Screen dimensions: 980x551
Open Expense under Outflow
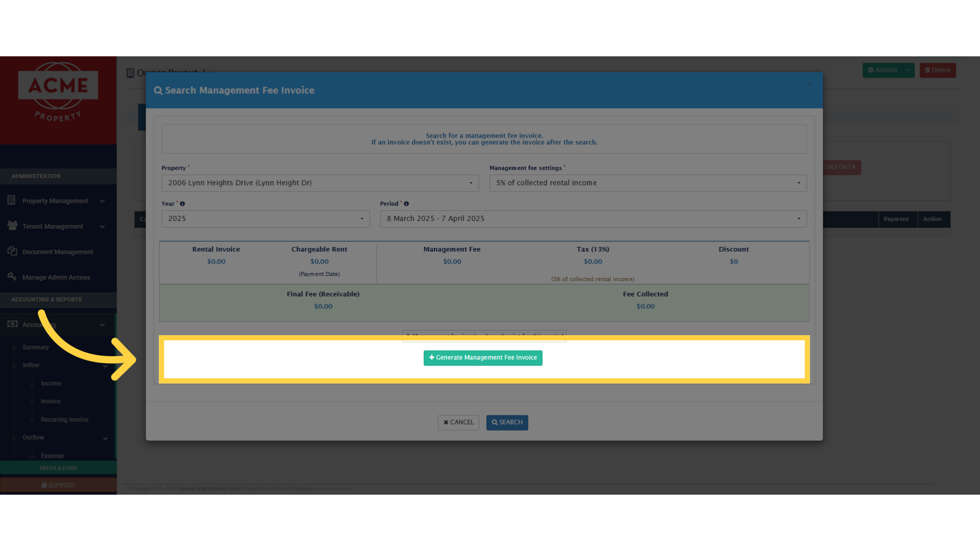(52, 456)
